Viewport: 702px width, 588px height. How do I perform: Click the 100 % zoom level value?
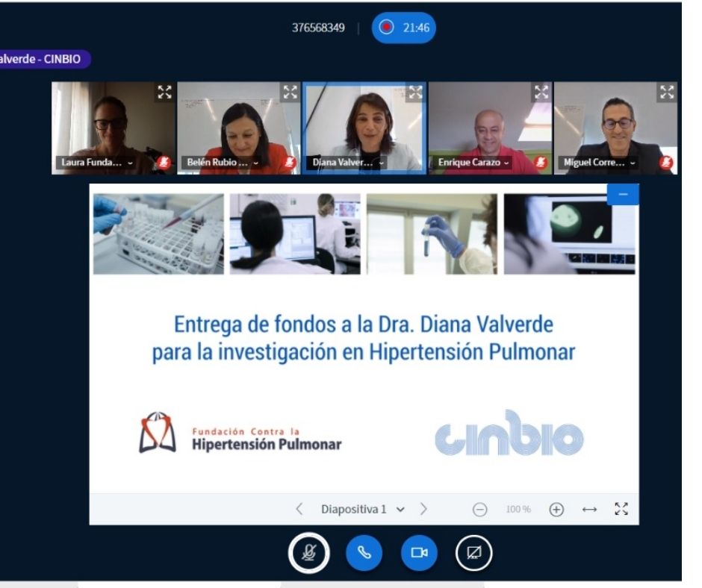pyautogui.click(x=518, y=509)
